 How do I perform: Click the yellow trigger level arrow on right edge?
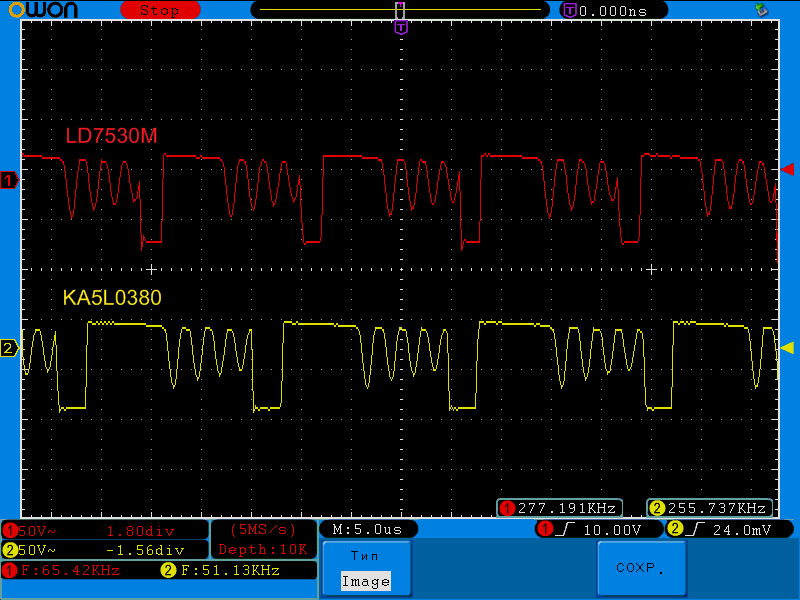(787, 348)
